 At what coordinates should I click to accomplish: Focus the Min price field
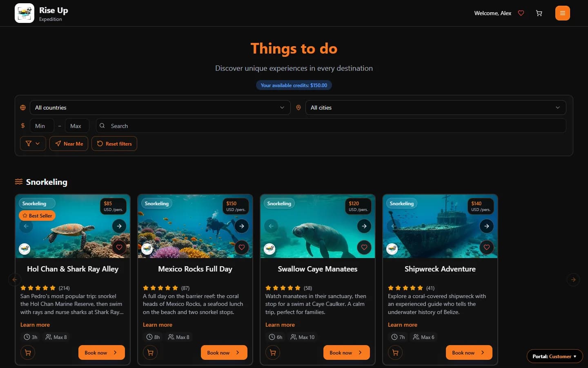click(42, 126)
